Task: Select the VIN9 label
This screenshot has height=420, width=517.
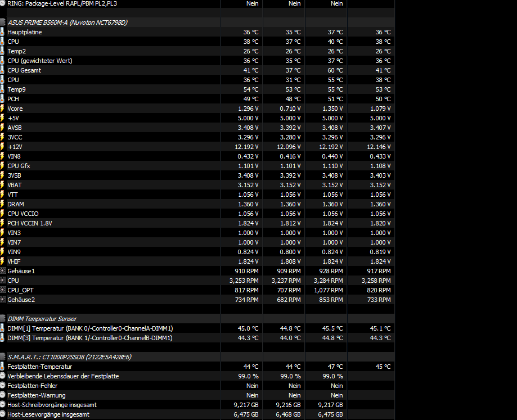Action: 14,252
